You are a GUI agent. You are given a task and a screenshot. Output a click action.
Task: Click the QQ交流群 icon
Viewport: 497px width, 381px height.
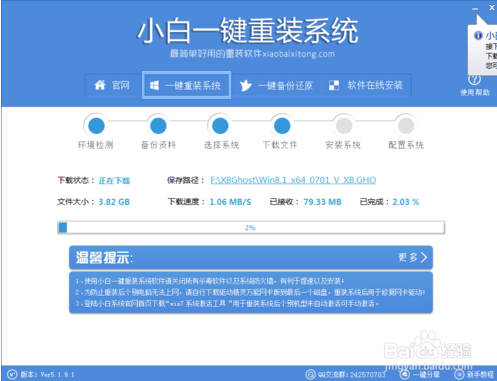click(310, 374)
